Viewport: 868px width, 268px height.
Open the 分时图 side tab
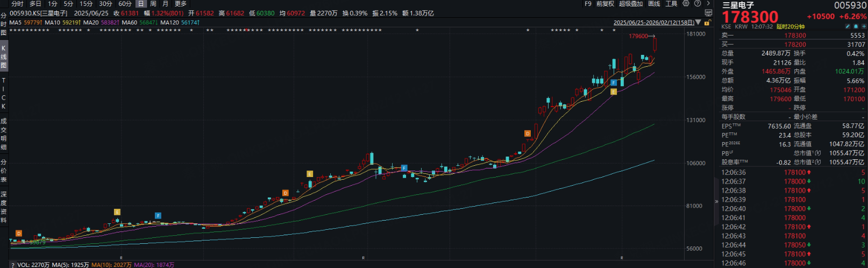coord(3,24)
